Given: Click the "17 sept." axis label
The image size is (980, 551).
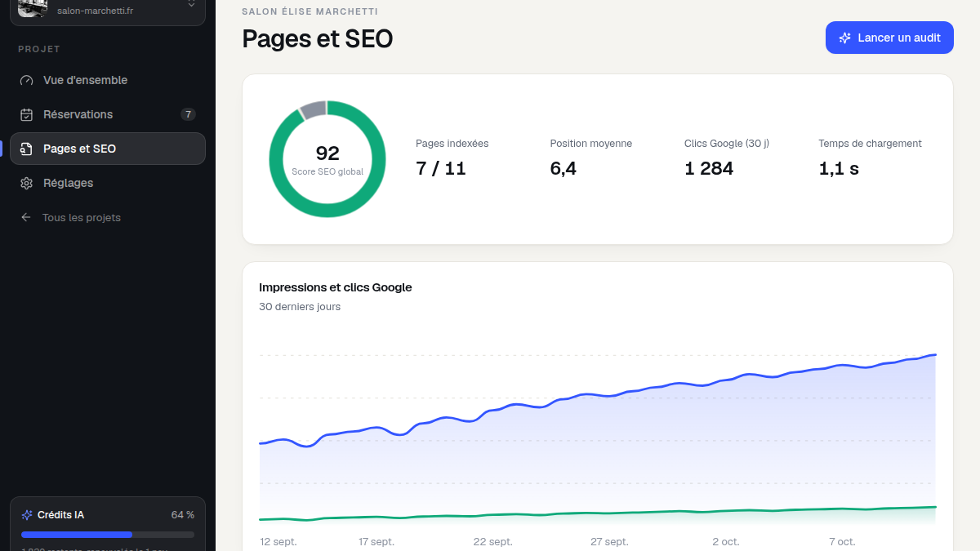Looking at the screenshot, I should coord(376,542).
